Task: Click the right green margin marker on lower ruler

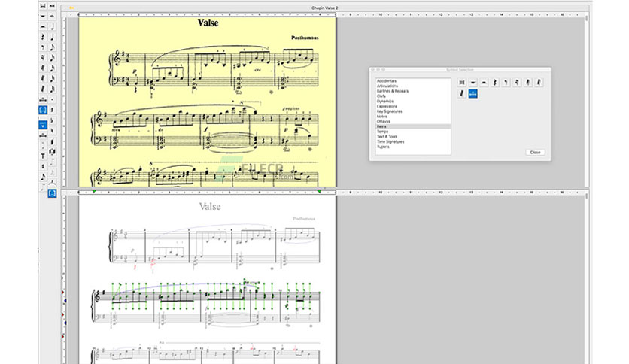Action: point(319,192)
